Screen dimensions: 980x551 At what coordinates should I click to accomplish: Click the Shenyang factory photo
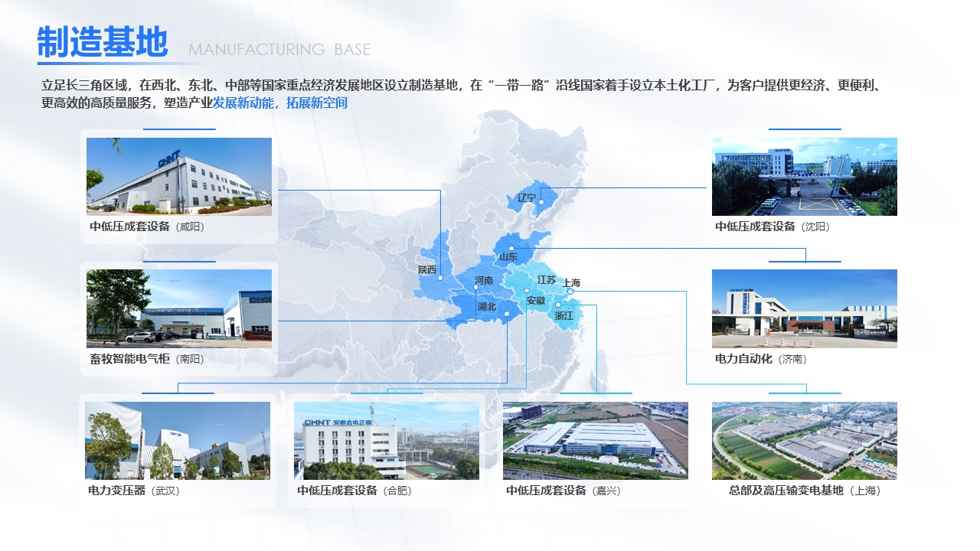(x=805, y=176)
